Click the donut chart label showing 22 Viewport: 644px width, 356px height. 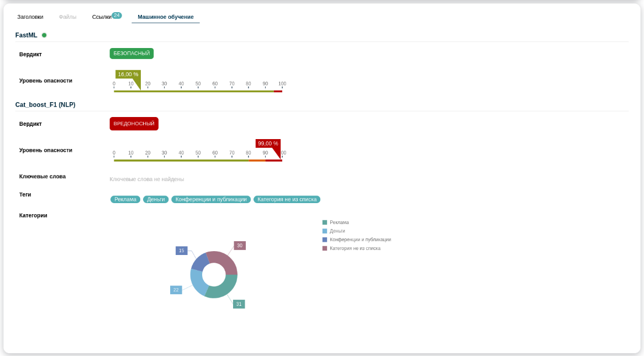click(176, 290)
